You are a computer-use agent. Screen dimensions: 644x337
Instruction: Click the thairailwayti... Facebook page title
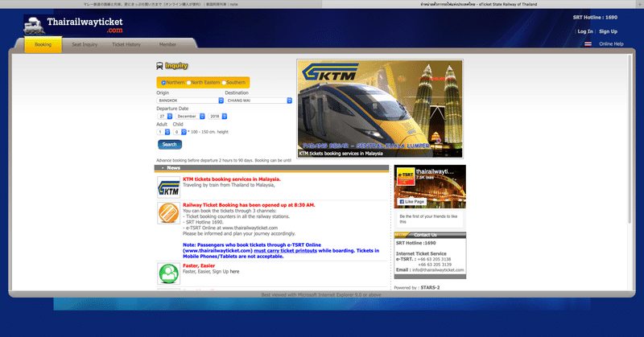pos(435,171)
